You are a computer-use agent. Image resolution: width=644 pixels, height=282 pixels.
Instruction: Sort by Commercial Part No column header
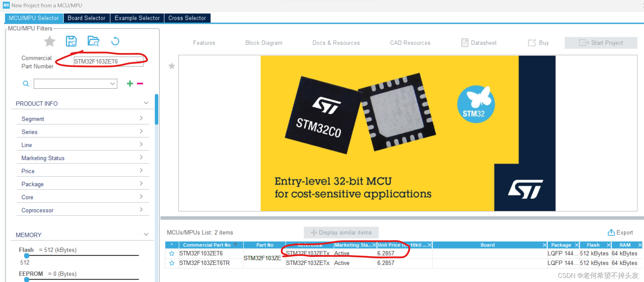tap(211, 245)
